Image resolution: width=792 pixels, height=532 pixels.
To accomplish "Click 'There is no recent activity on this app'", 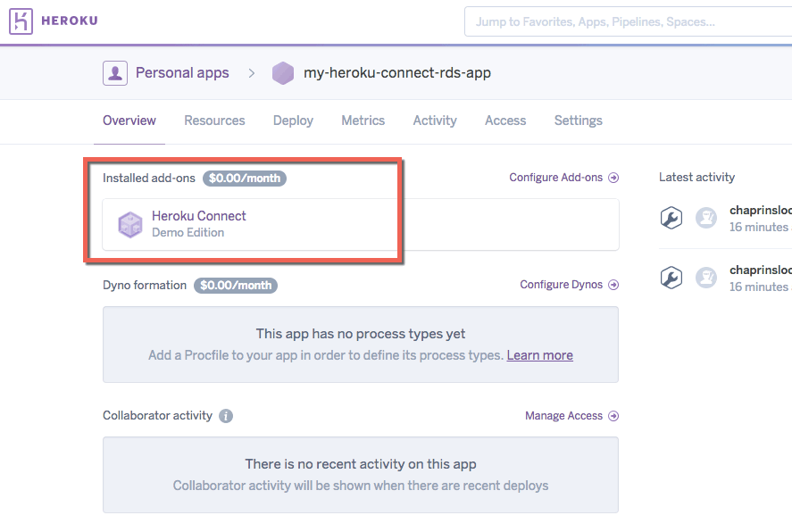I will (361, 464).
